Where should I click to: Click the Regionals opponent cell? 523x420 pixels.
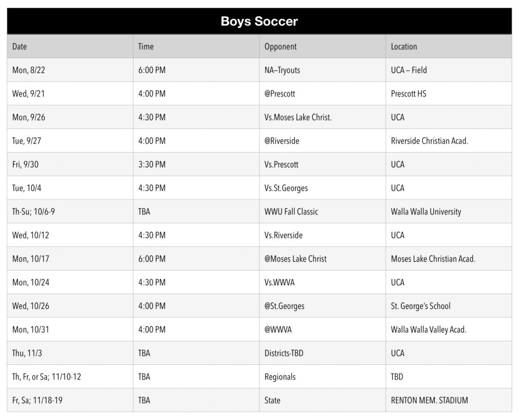click(323, 377)
